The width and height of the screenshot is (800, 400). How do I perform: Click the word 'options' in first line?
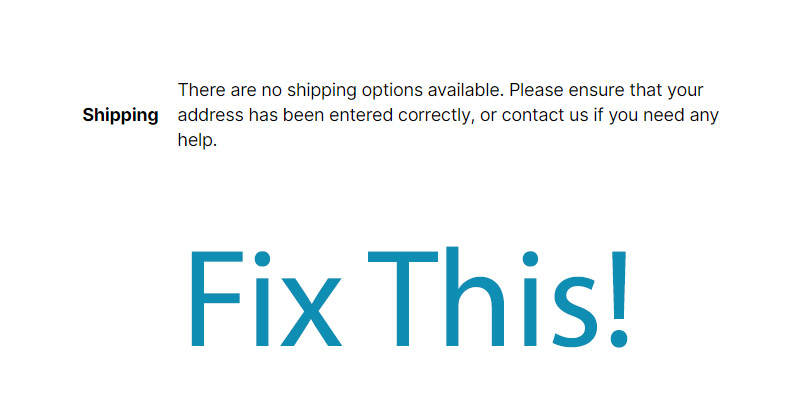[x=392, y=91]
